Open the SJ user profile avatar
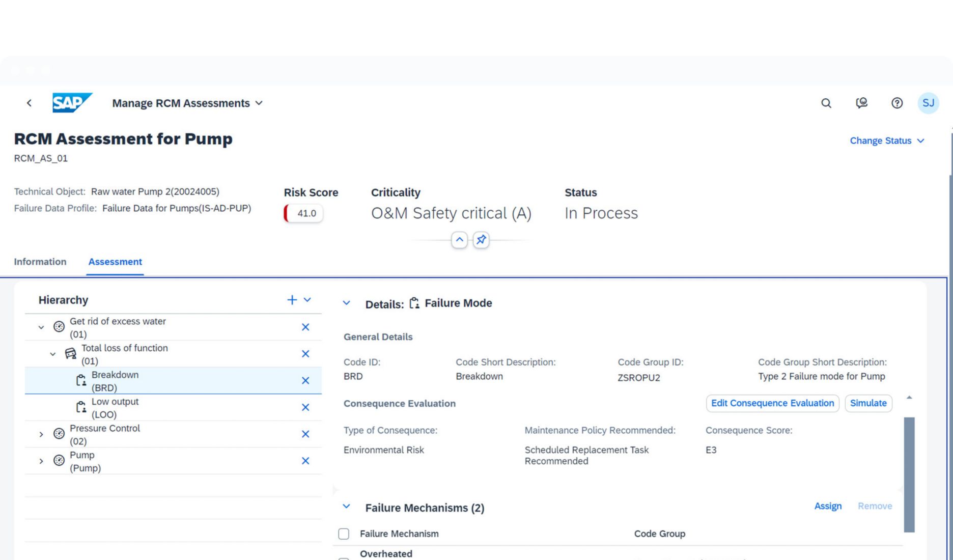Image resolution: width=953 pixels, height=560 pixels. click(x=928, y=103)
